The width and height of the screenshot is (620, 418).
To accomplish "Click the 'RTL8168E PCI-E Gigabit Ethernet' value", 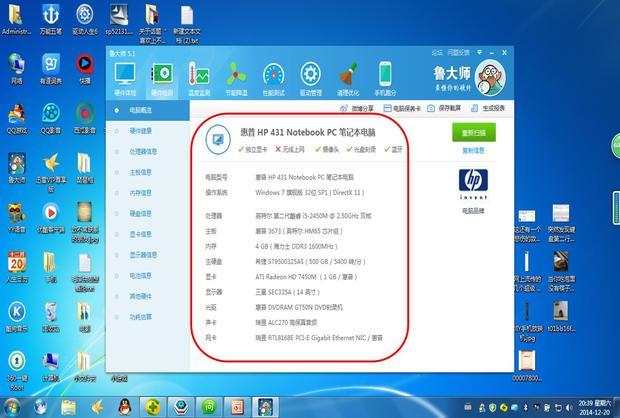I will pos(319,338).
